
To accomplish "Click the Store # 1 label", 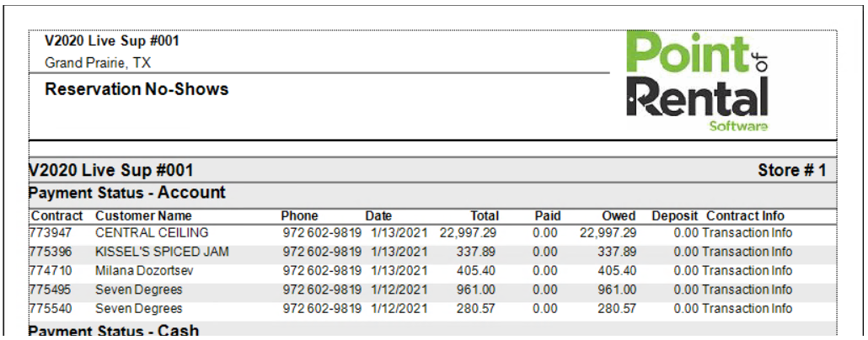I will coord(791,171).
